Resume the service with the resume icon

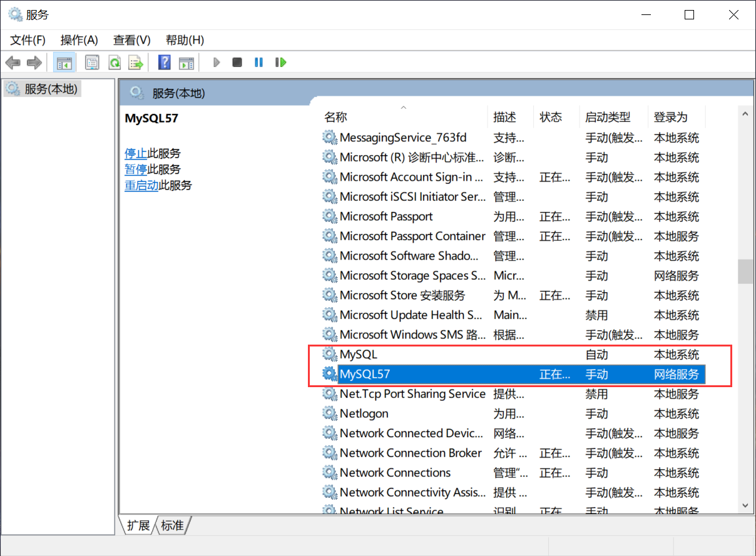point(280,62)
